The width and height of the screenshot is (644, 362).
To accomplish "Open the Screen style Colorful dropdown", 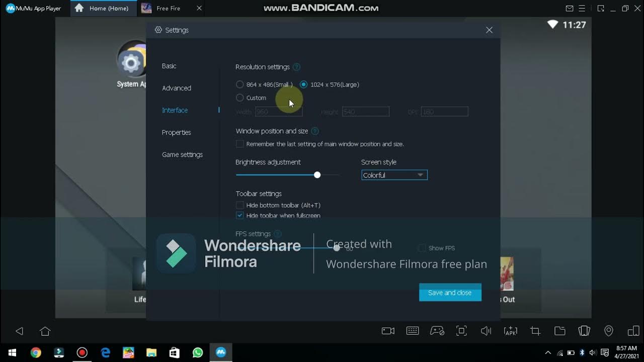I will click(394, 175).
